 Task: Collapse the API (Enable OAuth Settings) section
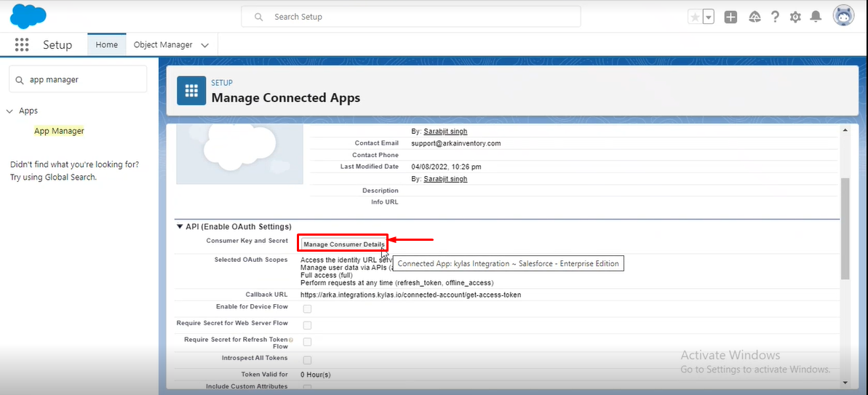(x=180, y=227)
